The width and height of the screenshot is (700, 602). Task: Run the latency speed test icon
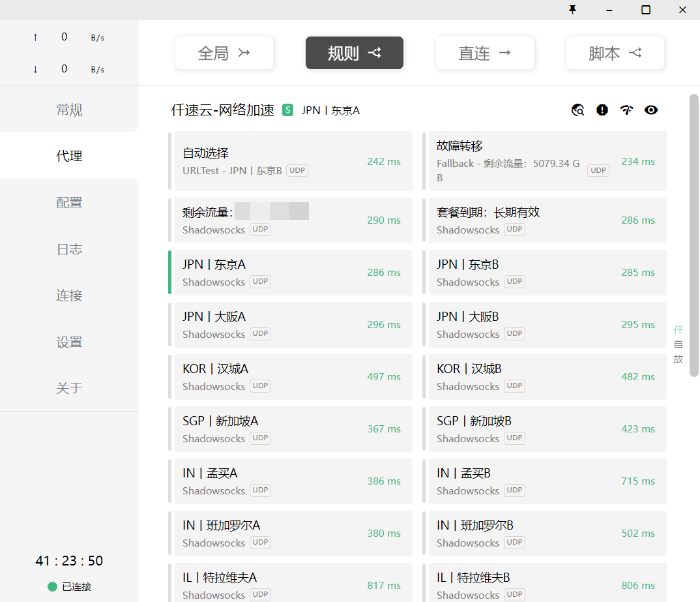pyautogui.click(x=626, y=110)
